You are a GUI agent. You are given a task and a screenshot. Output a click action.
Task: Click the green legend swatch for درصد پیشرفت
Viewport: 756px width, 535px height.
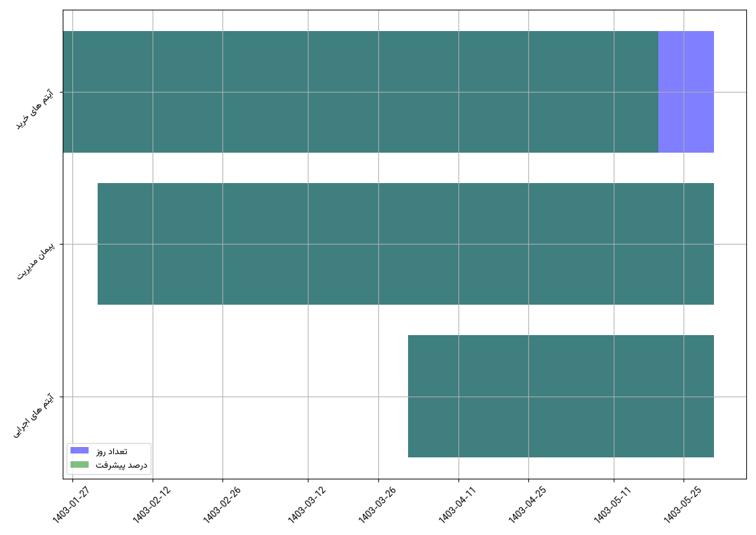[80, 464]
